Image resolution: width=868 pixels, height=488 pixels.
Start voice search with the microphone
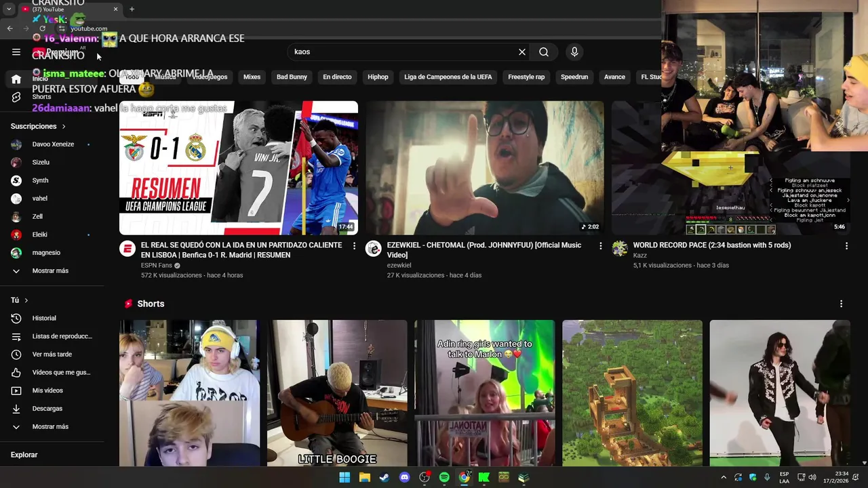(x=574, y=52)
